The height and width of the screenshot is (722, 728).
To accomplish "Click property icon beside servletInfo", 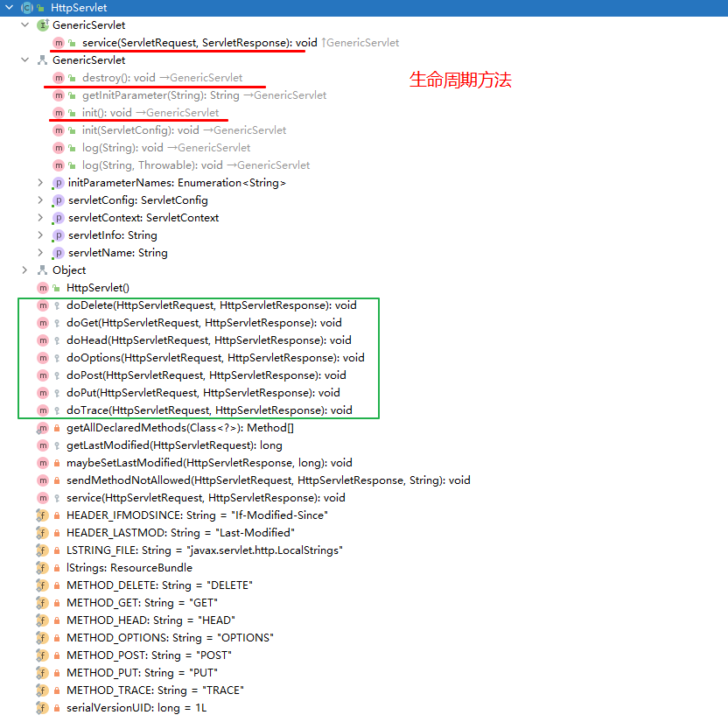I will [x=58, y=235].
